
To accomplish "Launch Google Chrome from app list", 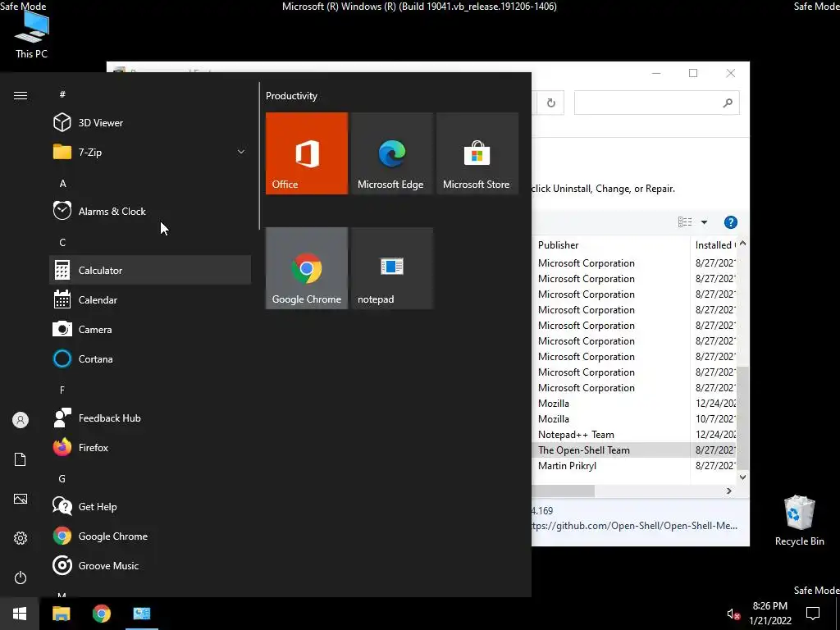I will click(150, 536).
